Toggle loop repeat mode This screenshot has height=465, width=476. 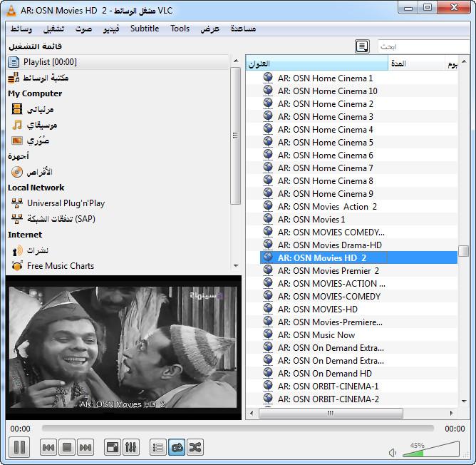pyautogui.click(x=177, y=447)
